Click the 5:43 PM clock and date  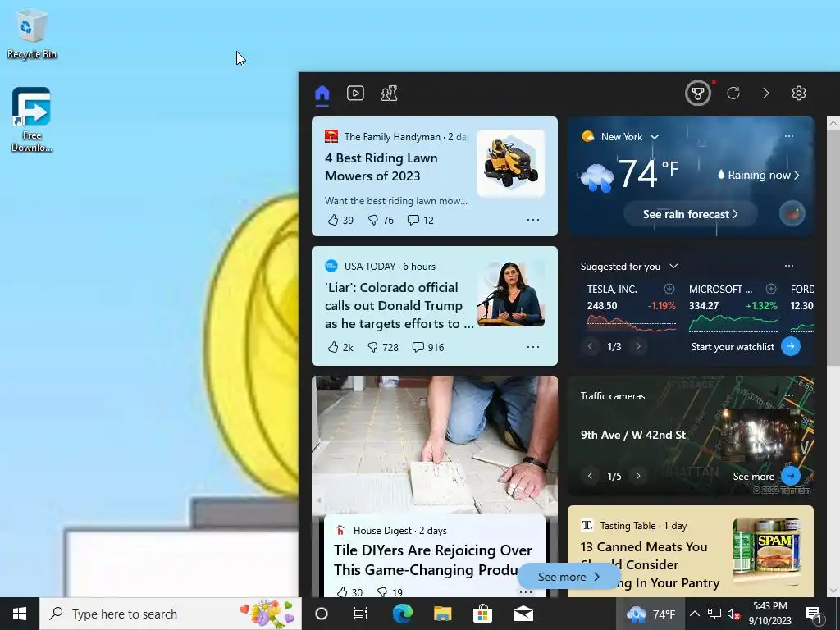769,614
